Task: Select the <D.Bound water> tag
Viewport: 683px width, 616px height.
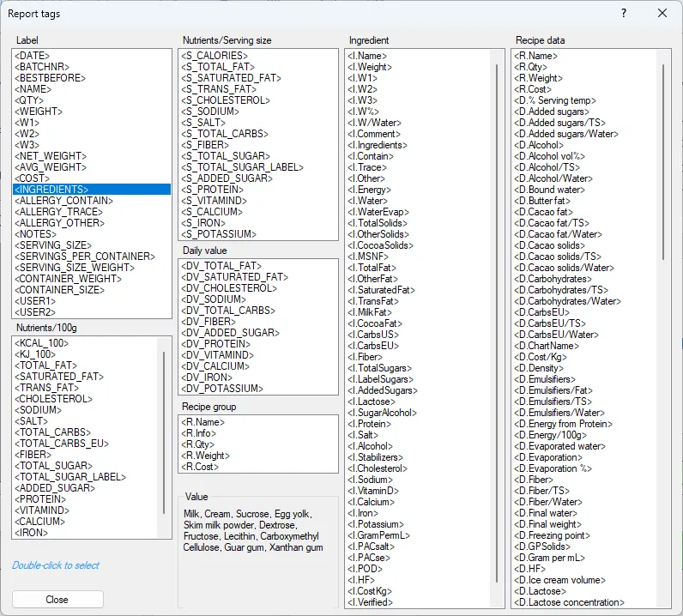Action: (549, 190)
